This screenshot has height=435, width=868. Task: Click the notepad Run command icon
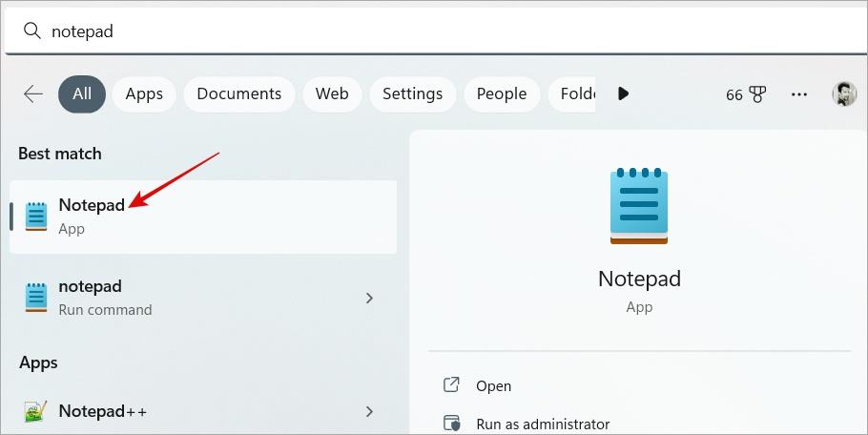pos(36,298)
